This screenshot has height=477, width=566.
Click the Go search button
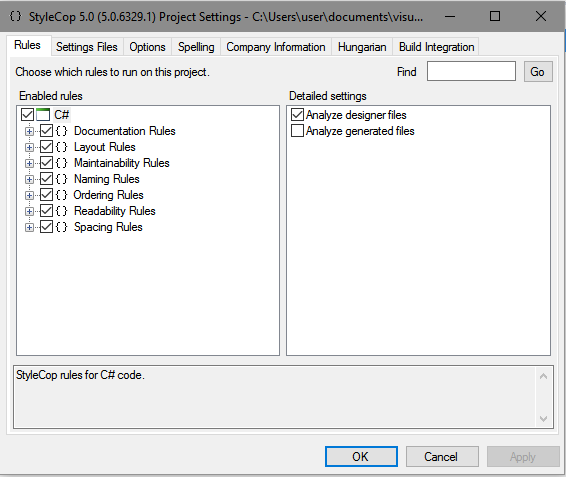click(538, 71)
